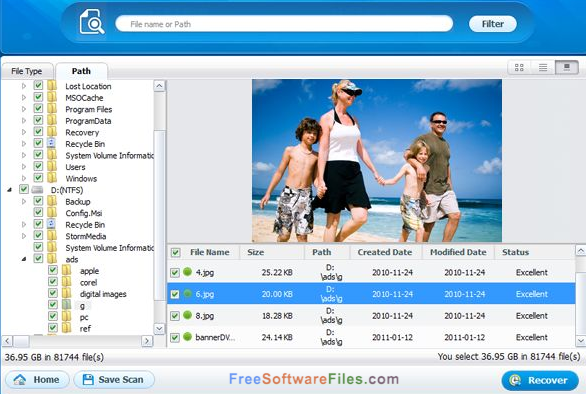The image size is (586, 394).
Task: Toggle the select-all checkbox beside File Name
Action: pos(175,253)
